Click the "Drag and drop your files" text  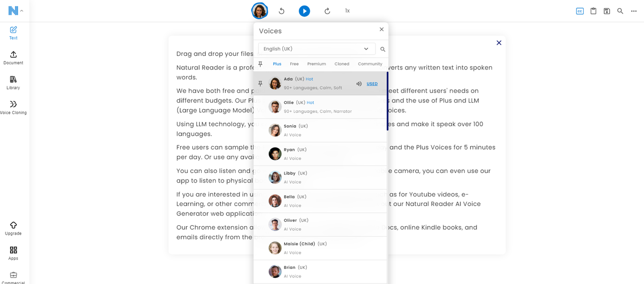pyautogui.click(x=215, y=54)
